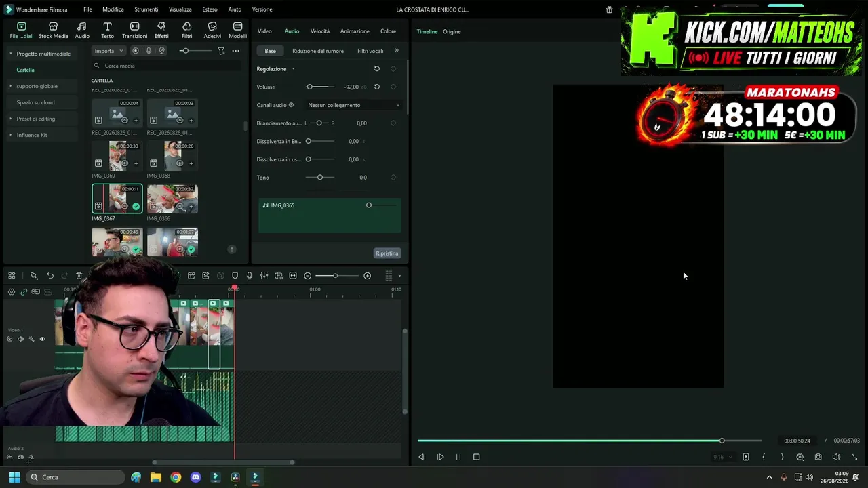Open the preview aspect ratio 9:16 dropdown
The image size is (868, 488).
(x=723, y=457)
